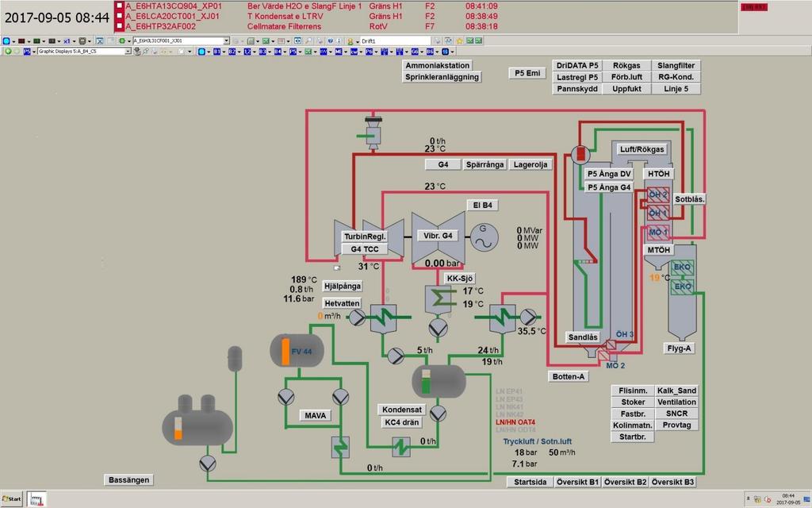The width and height of the screenshot is (812, 508).
Task: Click the generator G symbol
Action: point(485,237)
